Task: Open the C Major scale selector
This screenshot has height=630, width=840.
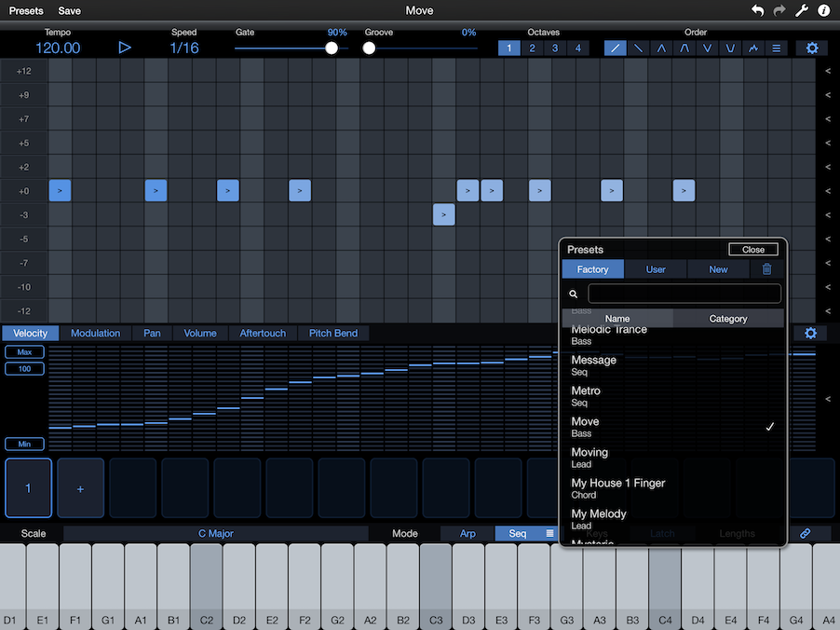Action: pyautogui.click(x=216, y=534)
